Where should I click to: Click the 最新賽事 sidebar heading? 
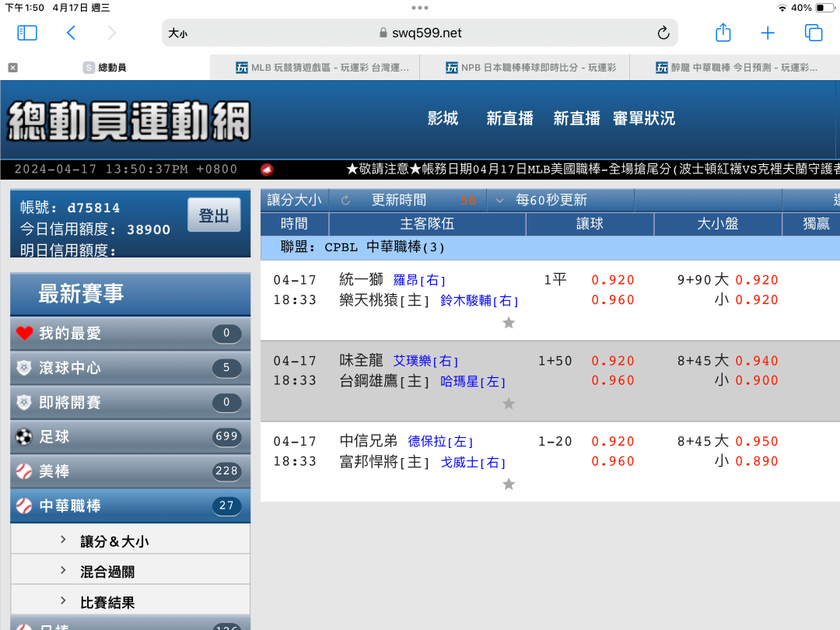tap(130, 294)
